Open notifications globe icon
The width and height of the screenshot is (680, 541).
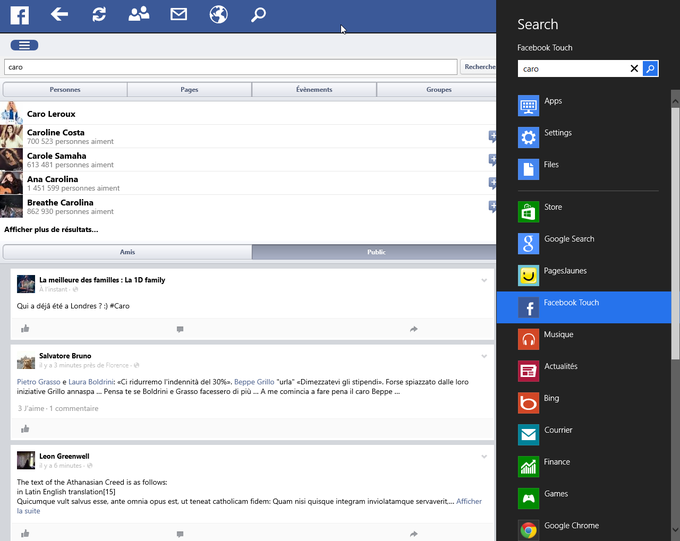[219, 14]
